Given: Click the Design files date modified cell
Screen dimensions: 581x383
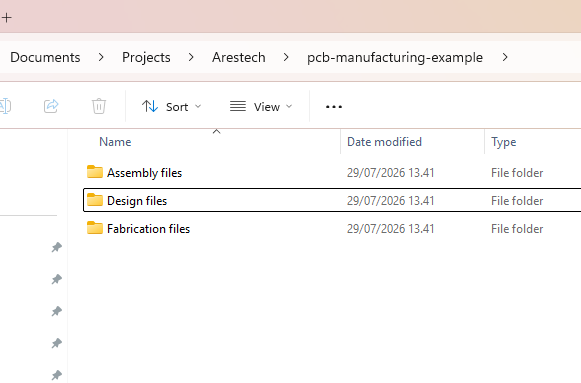Looking at the screenshot, I should click(391, 201).
